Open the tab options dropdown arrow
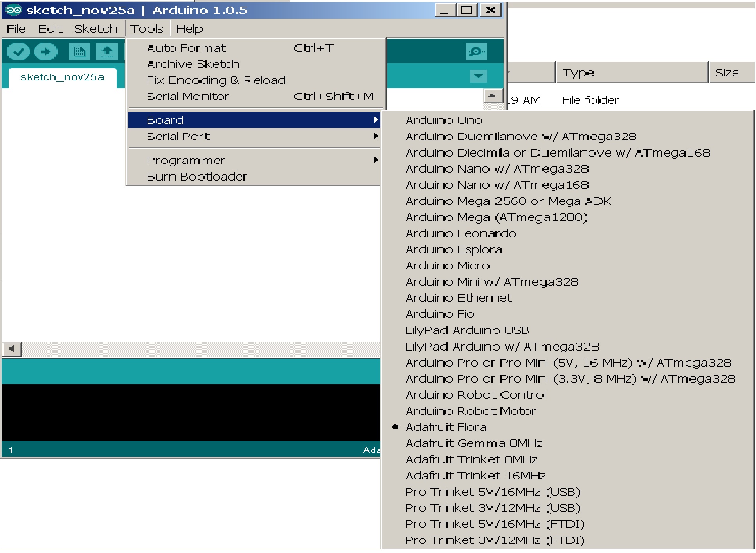The image size is (756, 553). coord(478,76)
